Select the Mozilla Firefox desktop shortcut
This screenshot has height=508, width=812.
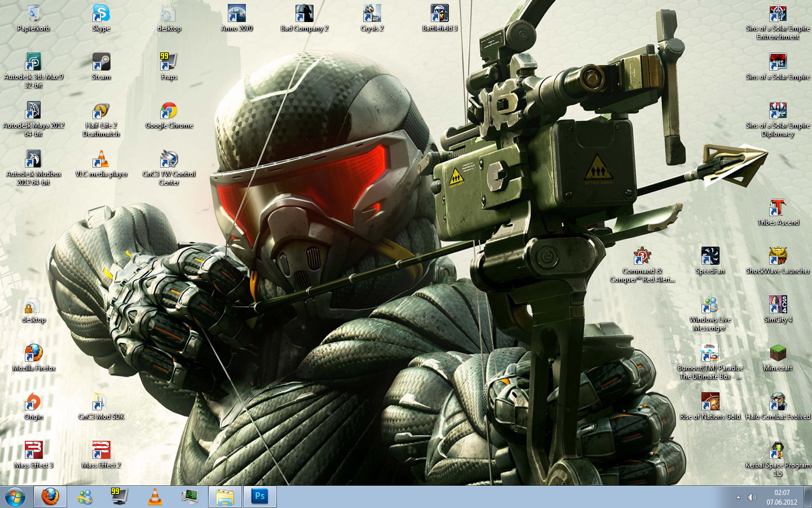[33, 358]
